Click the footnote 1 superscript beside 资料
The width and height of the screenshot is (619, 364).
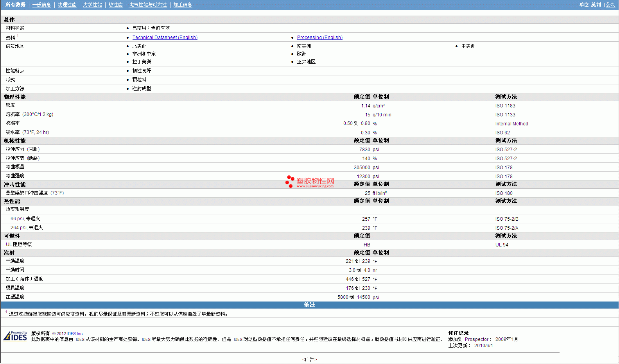tap(18, 36)
